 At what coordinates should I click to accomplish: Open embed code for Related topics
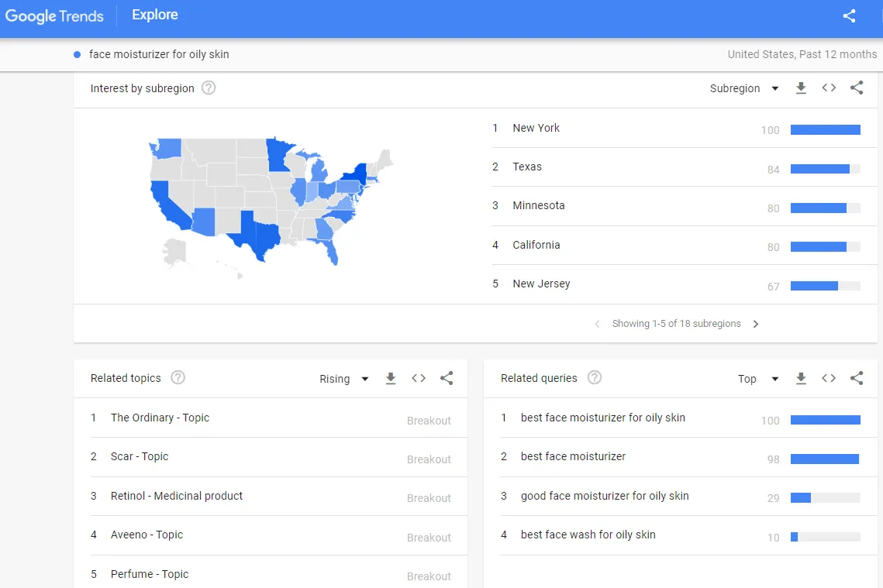tap(419, 379)
